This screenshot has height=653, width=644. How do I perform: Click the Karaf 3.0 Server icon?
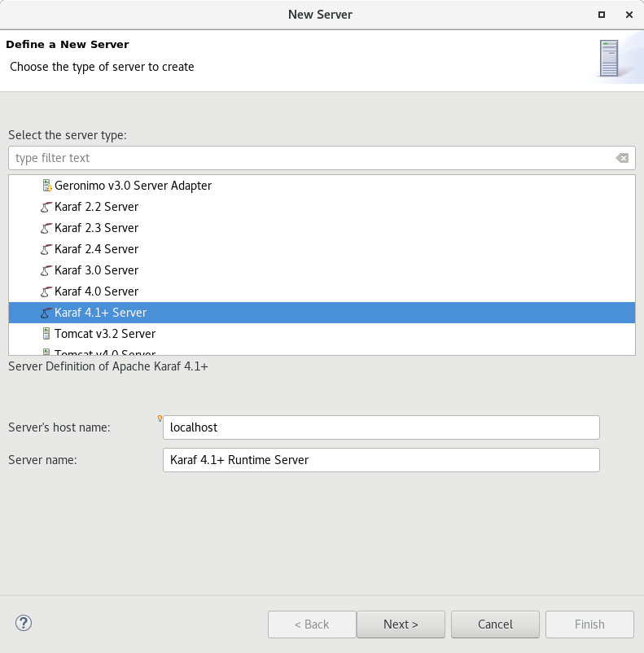(46, 270)
